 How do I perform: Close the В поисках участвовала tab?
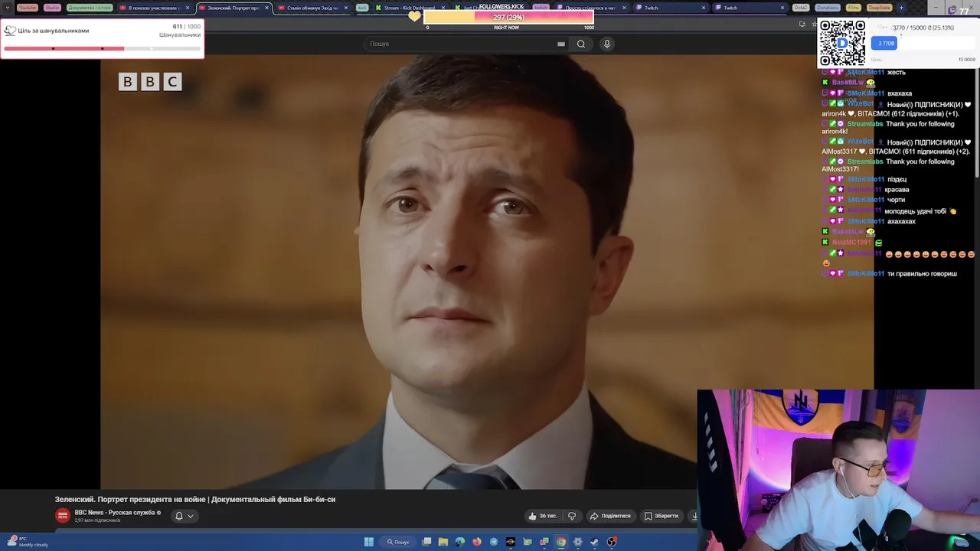tap(187, 8)
